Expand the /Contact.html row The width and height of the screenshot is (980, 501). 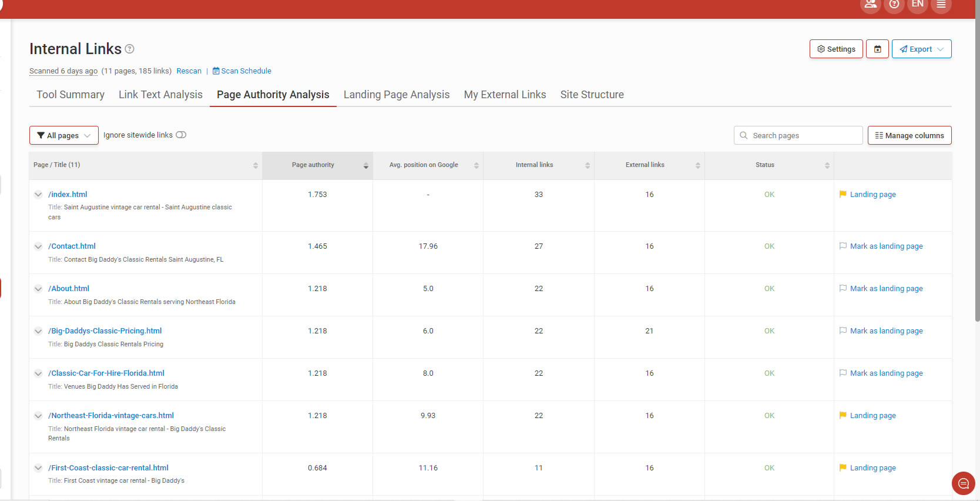point(38,246)
